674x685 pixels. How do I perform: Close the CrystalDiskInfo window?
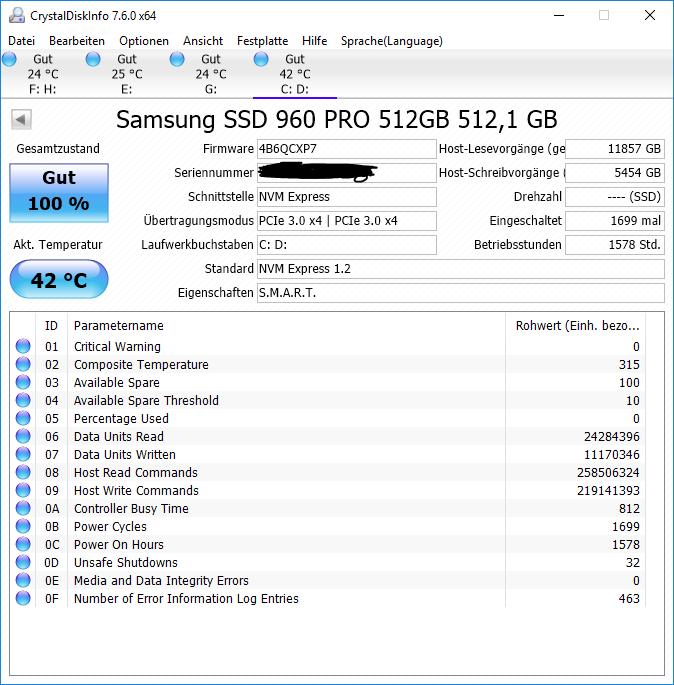pos(650,16)
